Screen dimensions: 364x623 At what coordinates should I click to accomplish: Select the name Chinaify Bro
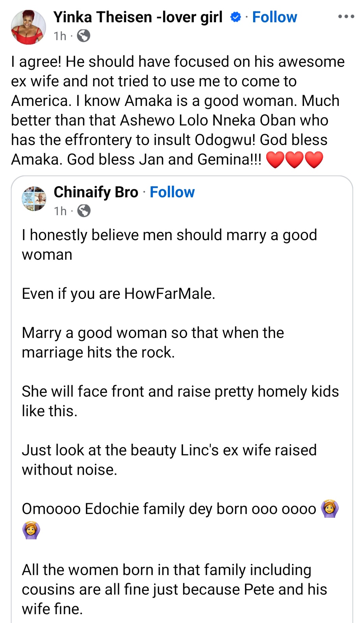[97, 192]
